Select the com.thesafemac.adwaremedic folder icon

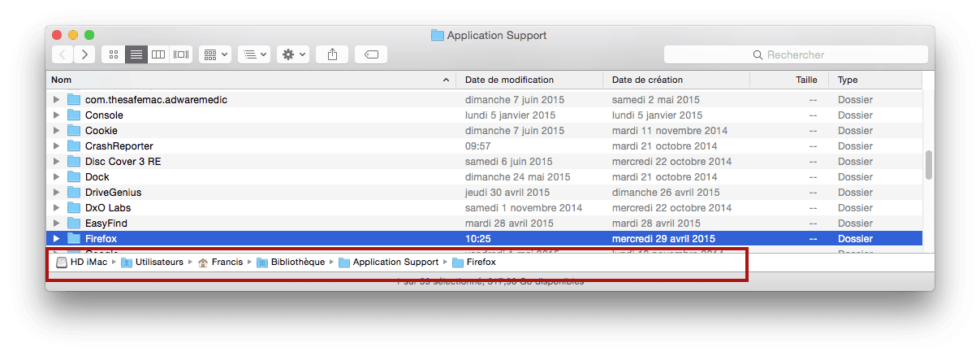(x=74, y=100)
